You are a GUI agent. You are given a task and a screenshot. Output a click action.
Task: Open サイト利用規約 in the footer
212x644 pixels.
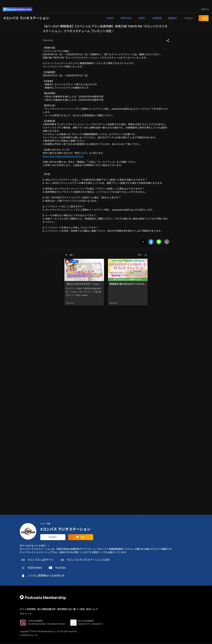click(x=28, y=609)
